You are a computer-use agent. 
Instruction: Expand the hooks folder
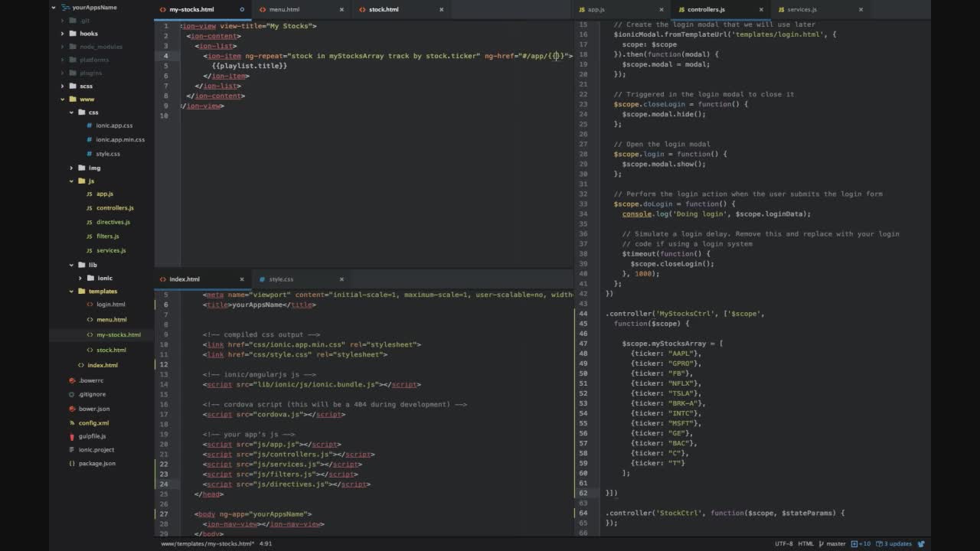63,34
